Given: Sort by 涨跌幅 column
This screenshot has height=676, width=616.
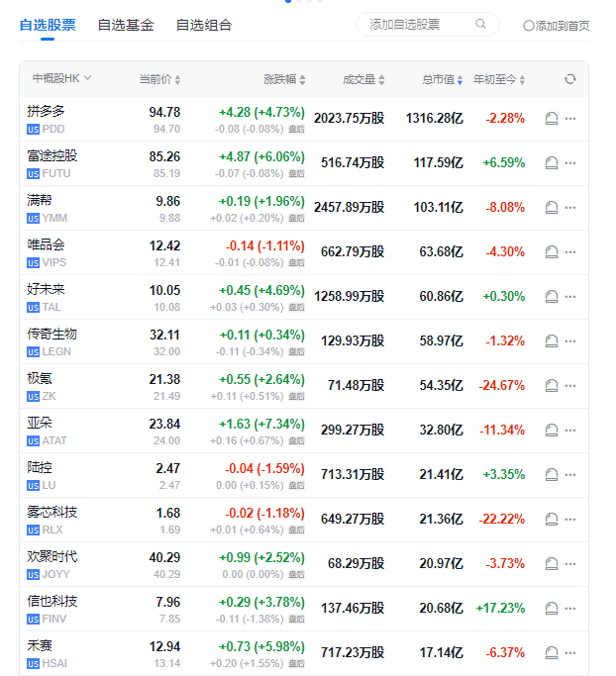Looking at the screenshot, I should click(284, 79).
